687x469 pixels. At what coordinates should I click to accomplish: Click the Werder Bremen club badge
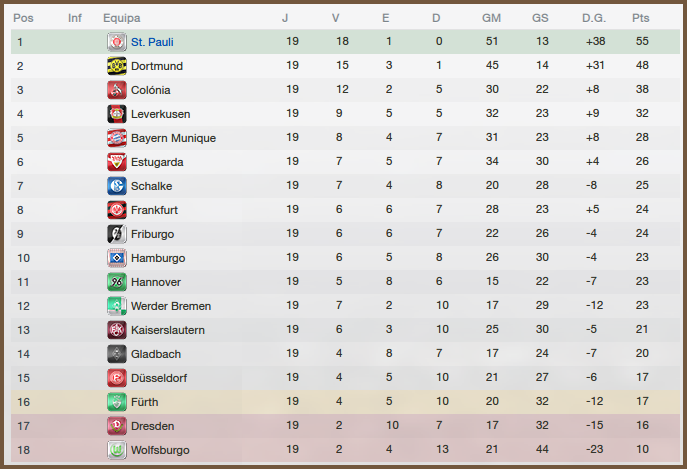click(x=116, y=306)
